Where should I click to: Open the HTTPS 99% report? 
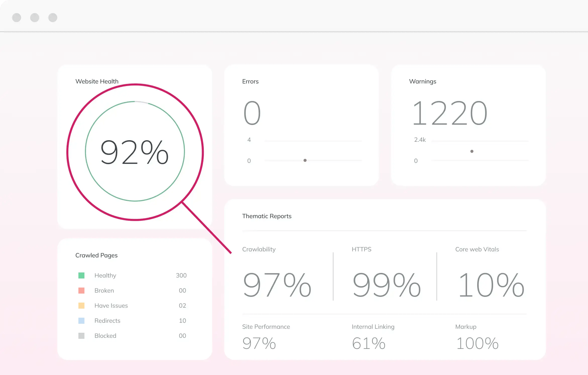coord(386,285)
